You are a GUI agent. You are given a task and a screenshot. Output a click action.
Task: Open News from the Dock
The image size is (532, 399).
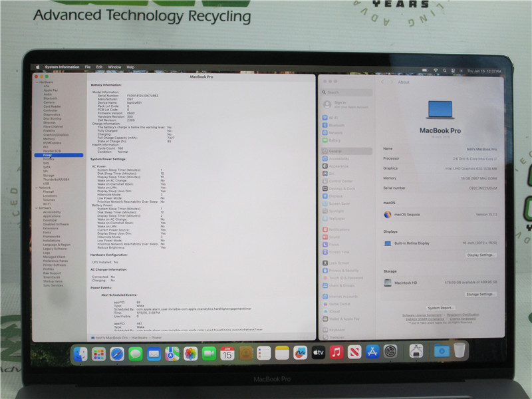[x=354, y=352]
